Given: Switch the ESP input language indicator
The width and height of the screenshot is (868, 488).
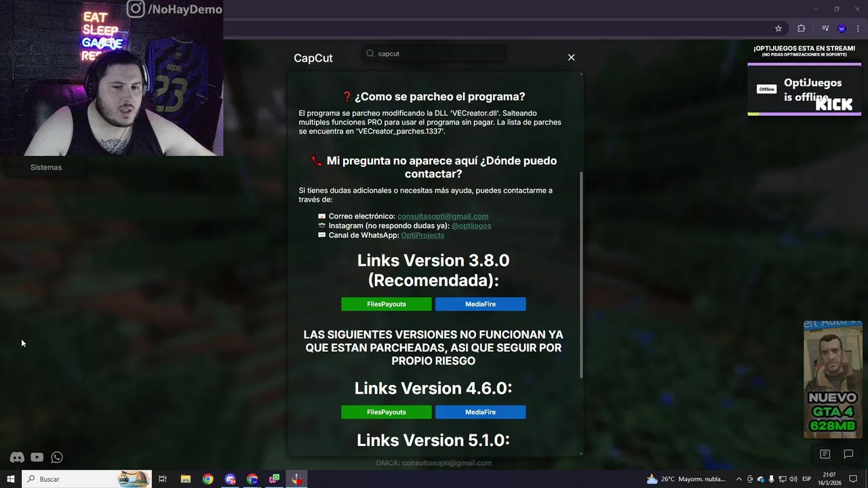Looking at the screenshot, I should (x=807, y=479).
